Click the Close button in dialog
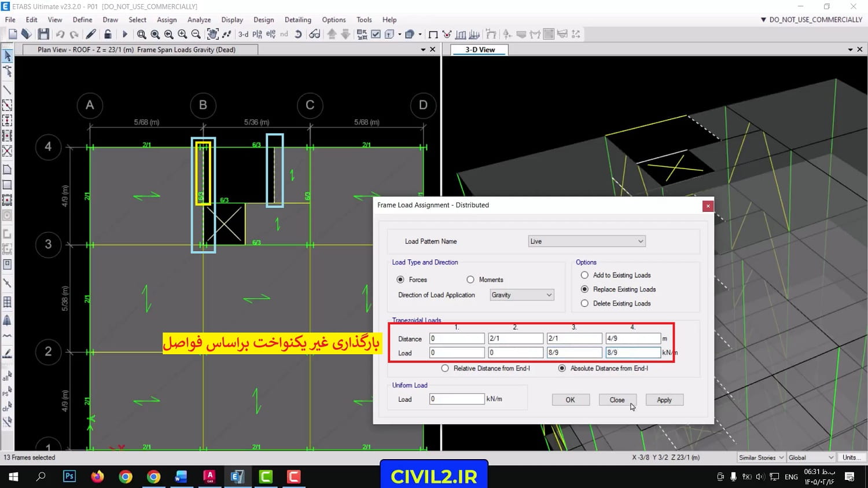 tap(617, 400)
